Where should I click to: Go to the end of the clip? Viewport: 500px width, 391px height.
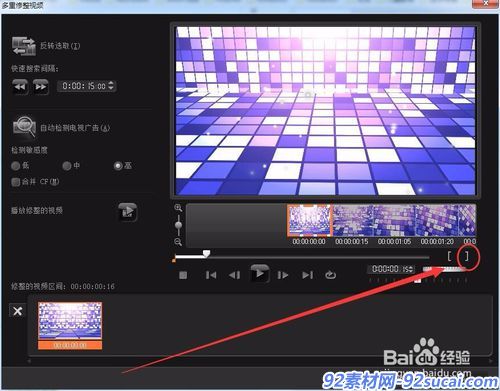307,275
